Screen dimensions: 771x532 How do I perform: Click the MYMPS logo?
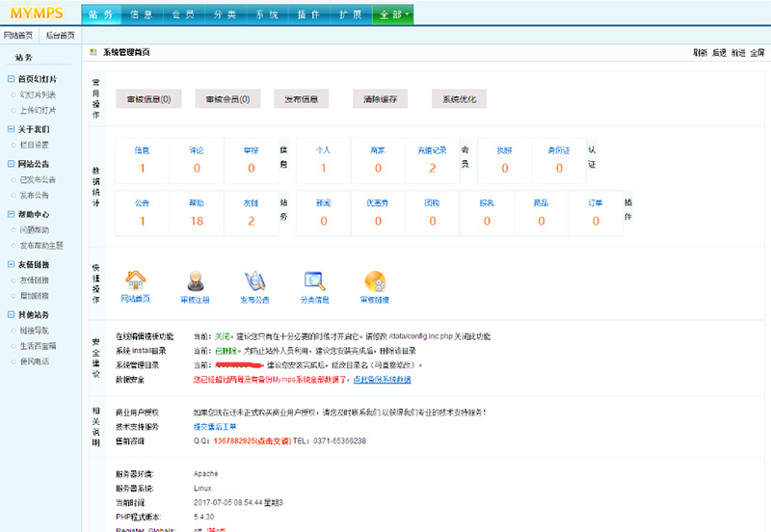[x=36, y=14]
